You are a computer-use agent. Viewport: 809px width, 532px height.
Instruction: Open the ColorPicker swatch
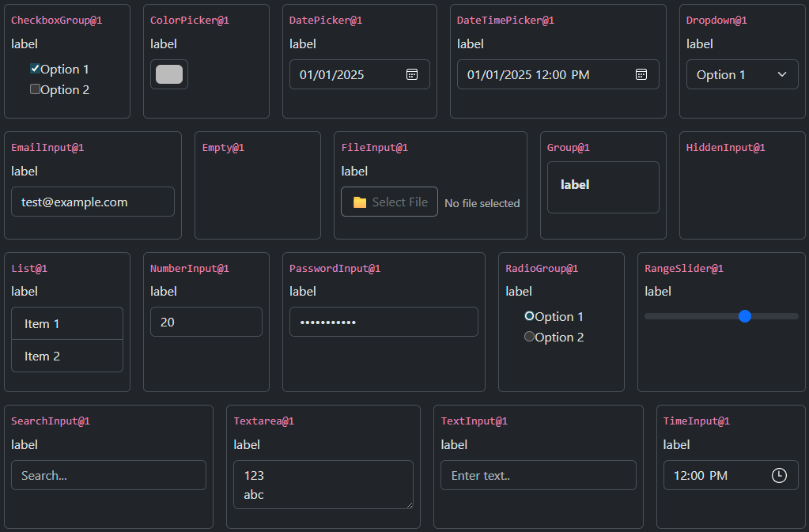[168, 74]
